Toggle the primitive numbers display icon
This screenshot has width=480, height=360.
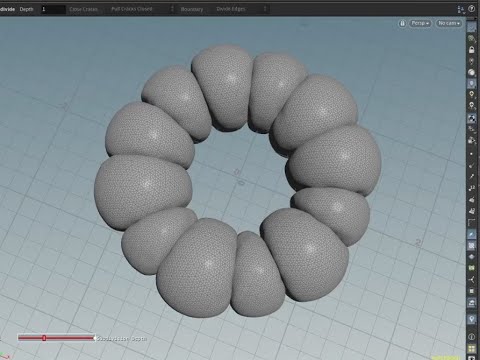(471, 211)
